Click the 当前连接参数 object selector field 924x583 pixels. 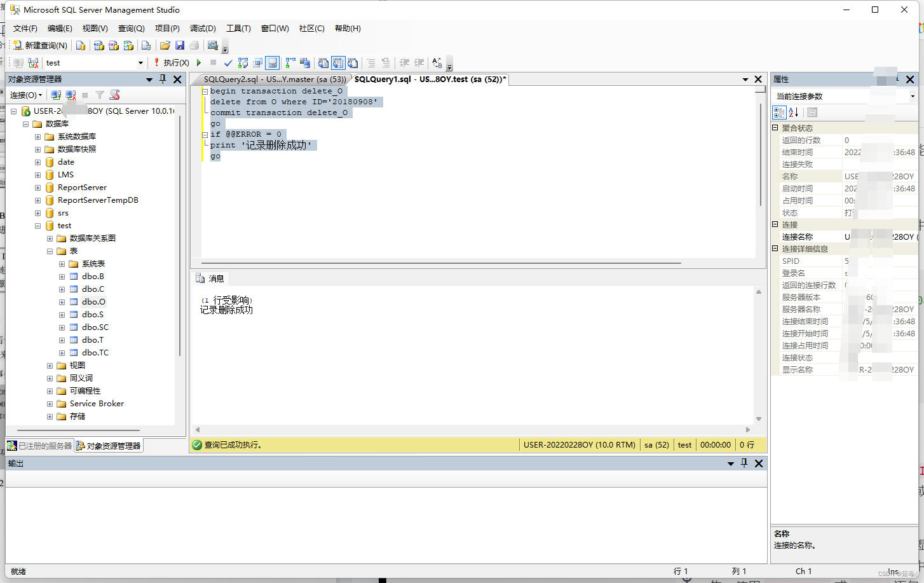(x=845, y=96)
